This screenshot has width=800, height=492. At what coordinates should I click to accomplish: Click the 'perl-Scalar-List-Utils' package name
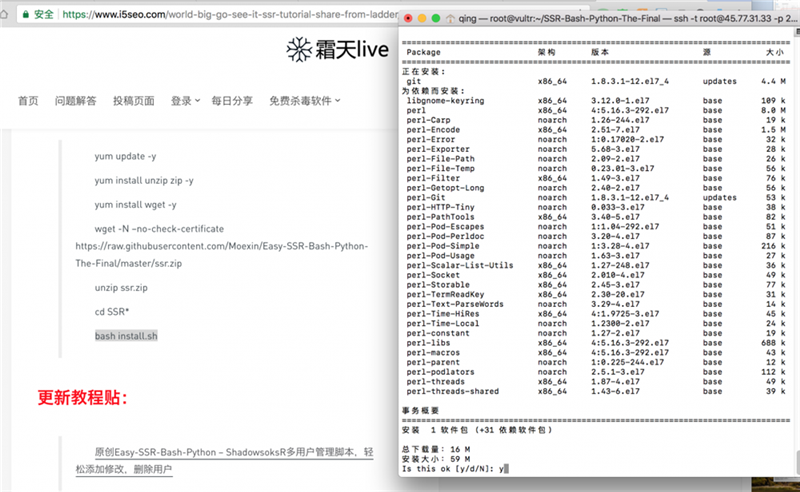tap(460, 265)
